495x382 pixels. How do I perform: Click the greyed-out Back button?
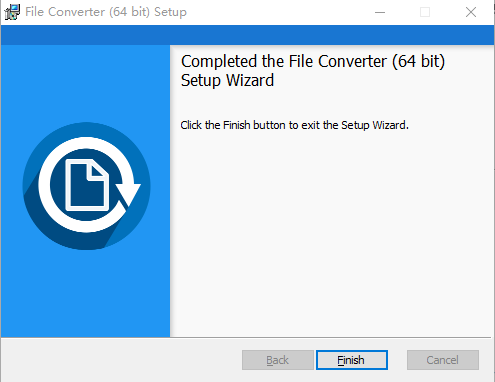[278, 360]
